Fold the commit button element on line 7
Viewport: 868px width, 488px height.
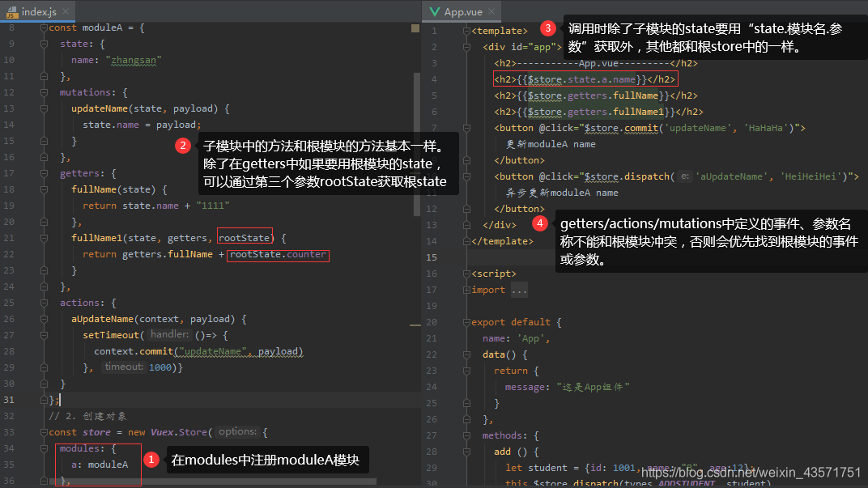pyautogui.click(x=466, y=128)
